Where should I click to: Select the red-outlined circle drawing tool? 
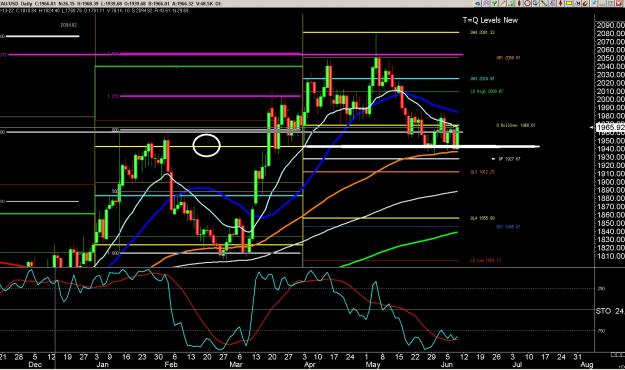pos(527,3)
